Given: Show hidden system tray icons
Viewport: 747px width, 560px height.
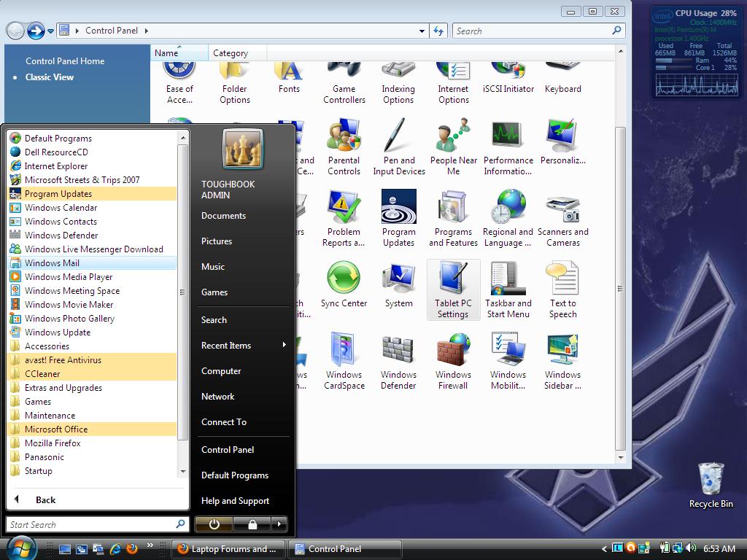Looking at the screenshot, I should 604,548.
